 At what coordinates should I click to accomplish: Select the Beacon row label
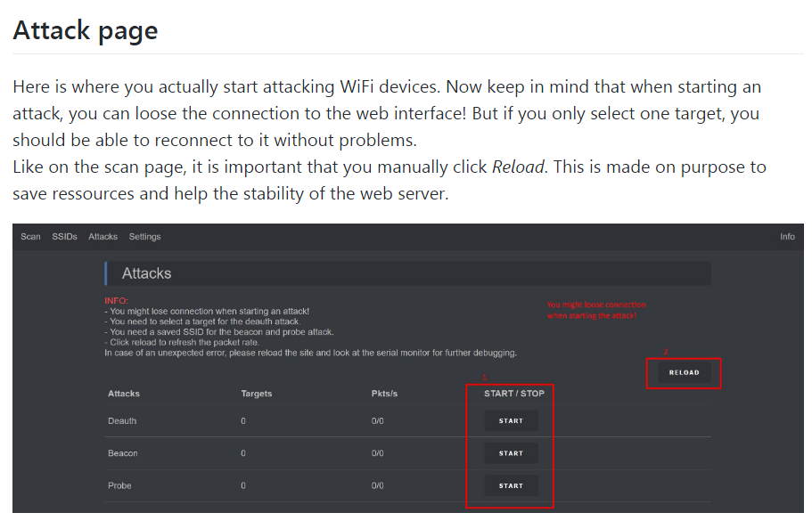(123, 453)
